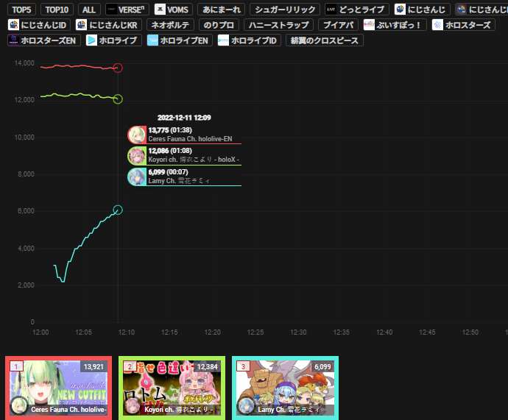
Task: Click Koyori channel avatar on card
Action: point(133,406)
